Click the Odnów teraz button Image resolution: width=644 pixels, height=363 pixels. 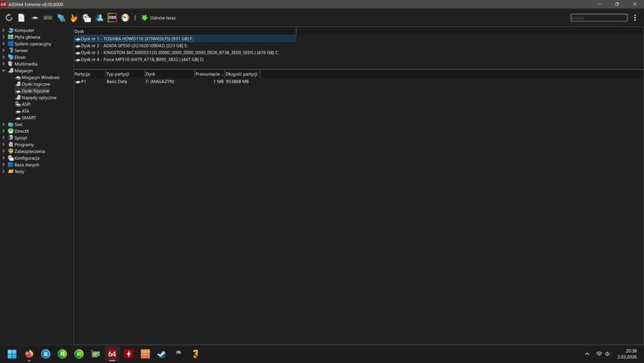[158, 18]
